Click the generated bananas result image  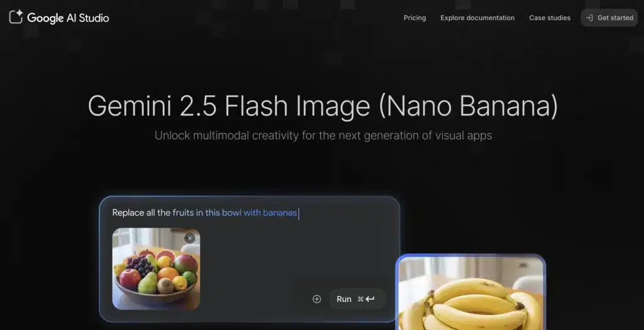(470, 292)
